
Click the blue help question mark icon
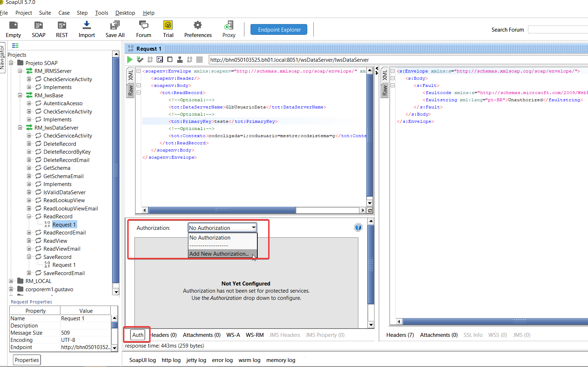pos(358,227)
